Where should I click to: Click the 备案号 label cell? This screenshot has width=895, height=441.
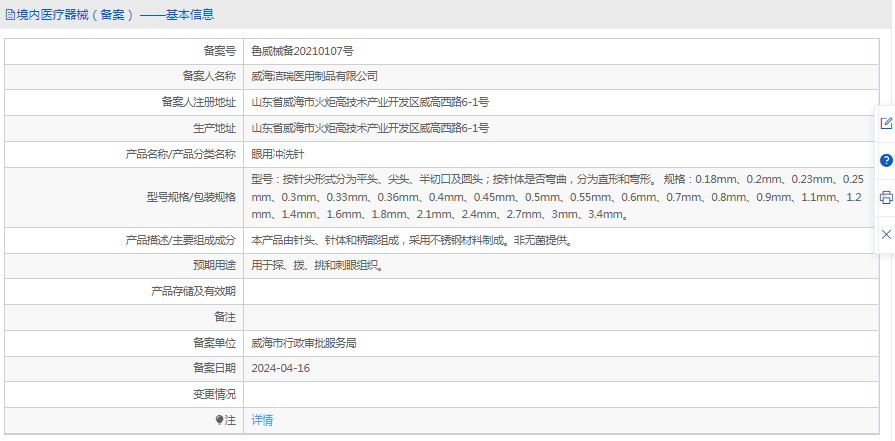pos(124,51)
